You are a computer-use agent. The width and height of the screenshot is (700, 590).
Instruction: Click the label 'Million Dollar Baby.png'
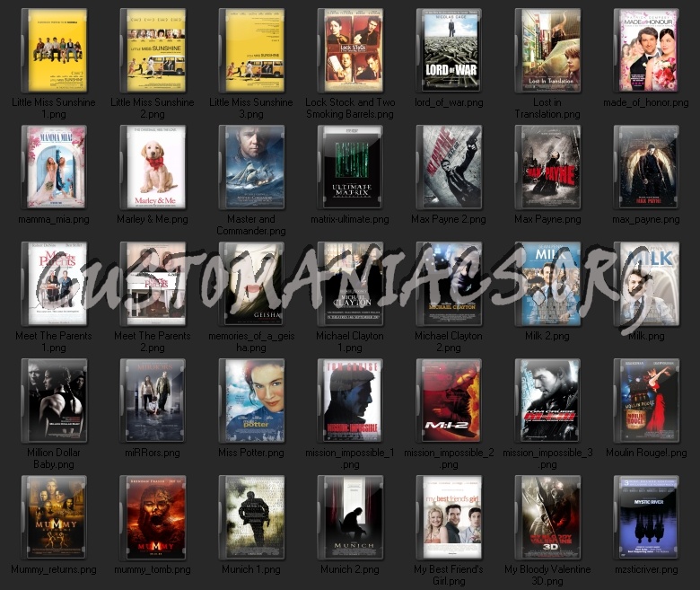54,458
